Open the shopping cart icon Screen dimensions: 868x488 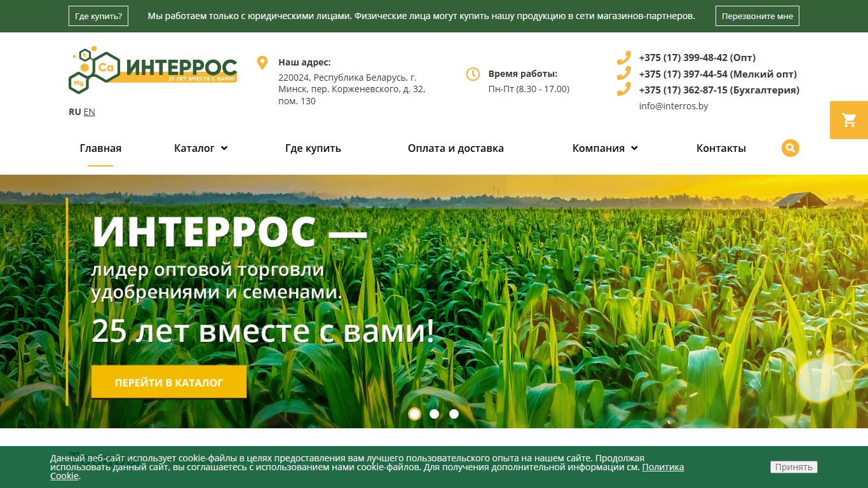click(x=849, y=120)
